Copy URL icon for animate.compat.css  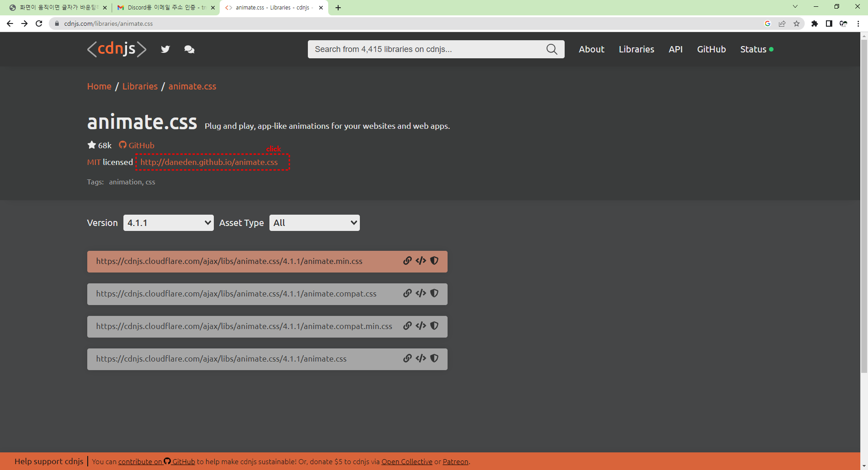[407, 293]
